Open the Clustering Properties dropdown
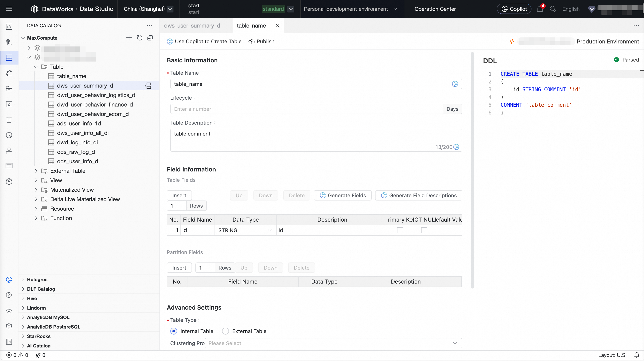The image size is (644, 361). [333, 343]
